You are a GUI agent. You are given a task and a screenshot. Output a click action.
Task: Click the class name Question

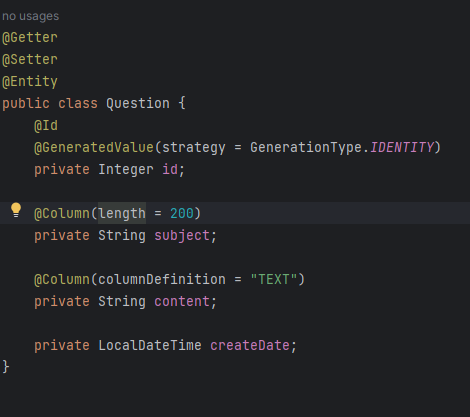point(138,104)
